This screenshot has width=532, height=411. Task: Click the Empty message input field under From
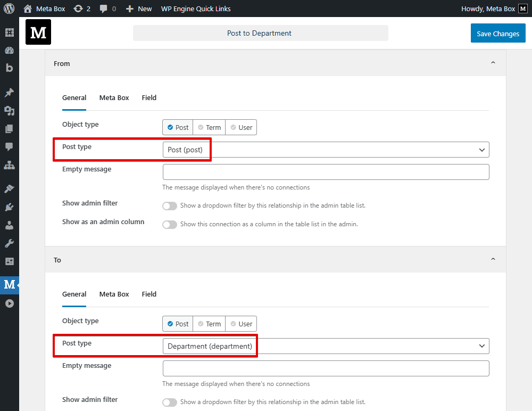[x=325, y=171]
